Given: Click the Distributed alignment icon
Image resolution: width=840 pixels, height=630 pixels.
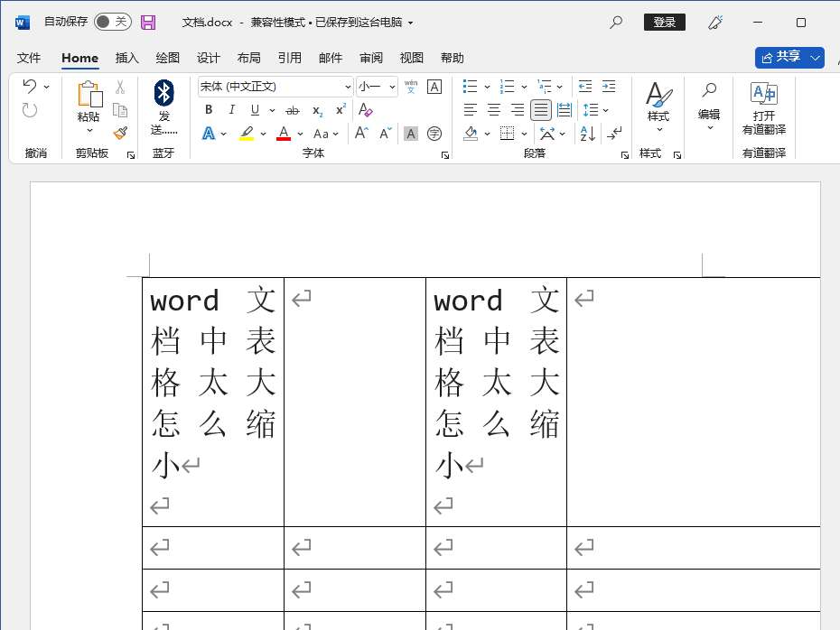Looking at the screenshot, I should 565,110.
